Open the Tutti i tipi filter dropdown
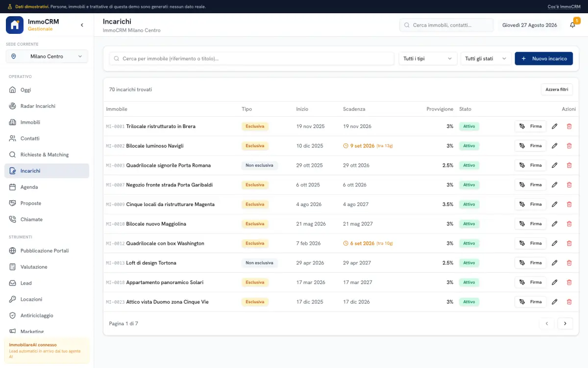The width and height of the screenshot is (588, 368). pyautogui.click(x=428, y=58)
